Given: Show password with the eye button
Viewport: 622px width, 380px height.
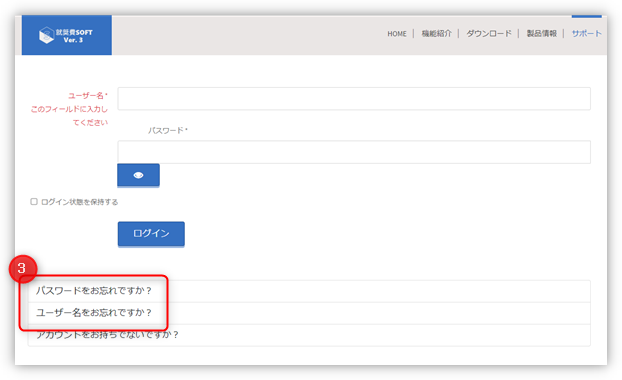Looking at the screenshot, I should [138, 175].
